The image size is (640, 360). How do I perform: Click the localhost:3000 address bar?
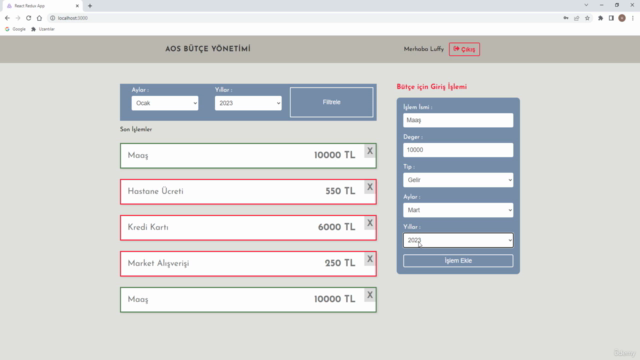(302, 18)
